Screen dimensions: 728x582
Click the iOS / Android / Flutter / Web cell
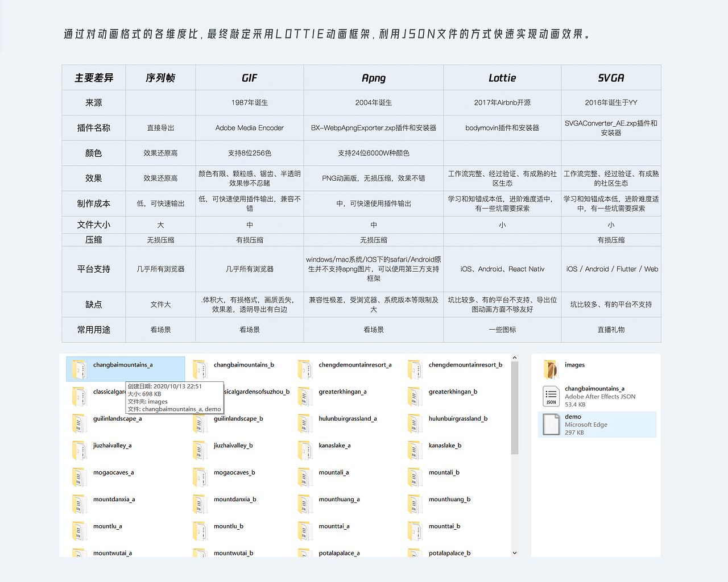[611, 269]
